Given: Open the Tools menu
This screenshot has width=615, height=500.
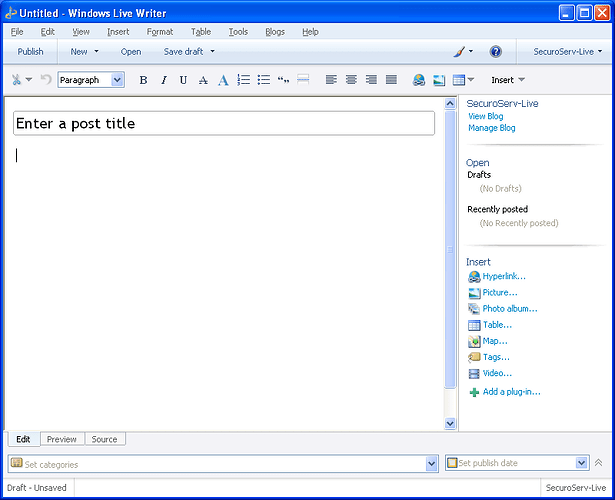Looking at the screenshot, I should pos(238,32).
